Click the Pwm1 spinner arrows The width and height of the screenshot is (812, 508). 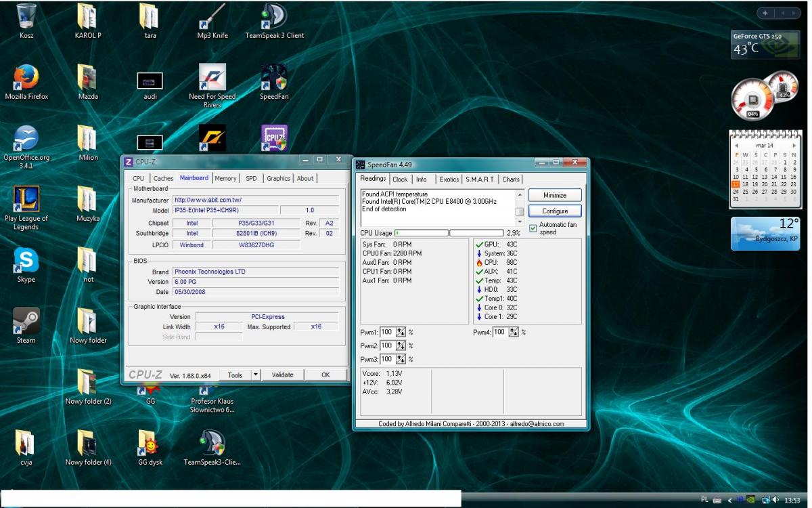(x=401, y=332)
